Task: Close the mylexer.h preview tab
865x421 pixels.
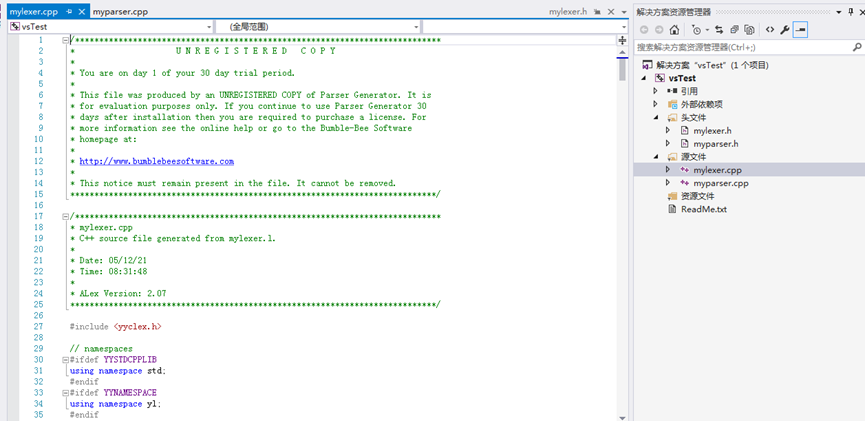Action: [611, 12]
